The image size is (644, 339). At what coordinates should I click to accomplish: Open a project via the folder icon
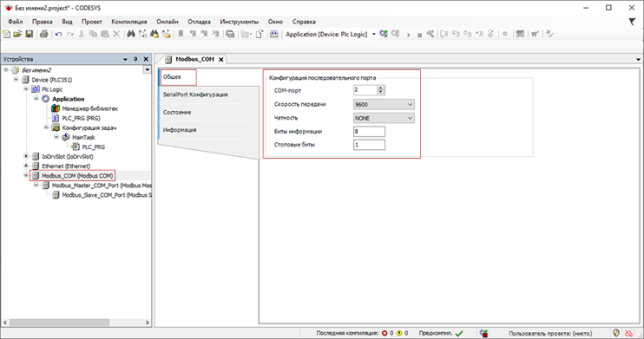tap(17, 34)
